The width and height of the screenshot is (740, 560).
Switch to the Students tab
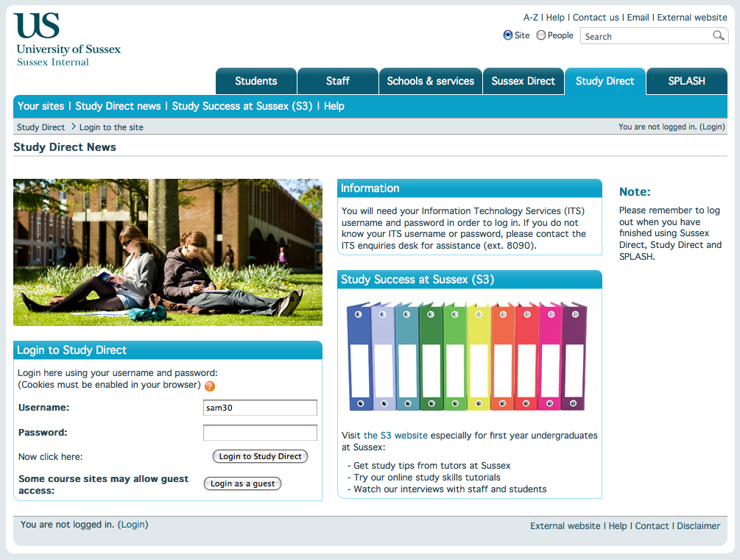(x=256, y=81)
